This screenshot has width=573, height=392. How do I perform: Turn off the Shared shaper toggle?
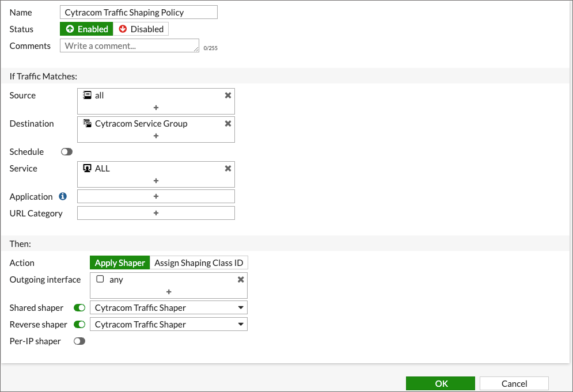pyautogui.click(x=79, y=308)
